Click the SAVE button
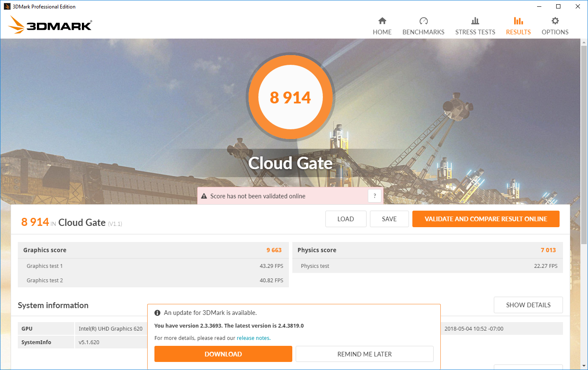Viewport: 588px width, 370px height. [389, 219]
